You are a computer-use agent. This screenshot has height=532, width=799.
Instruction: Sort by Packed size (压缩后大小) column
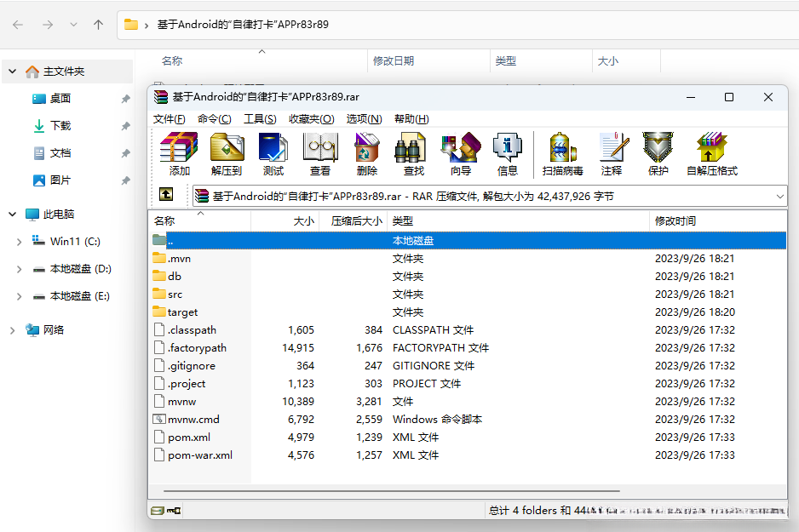(x=354, y=221)
